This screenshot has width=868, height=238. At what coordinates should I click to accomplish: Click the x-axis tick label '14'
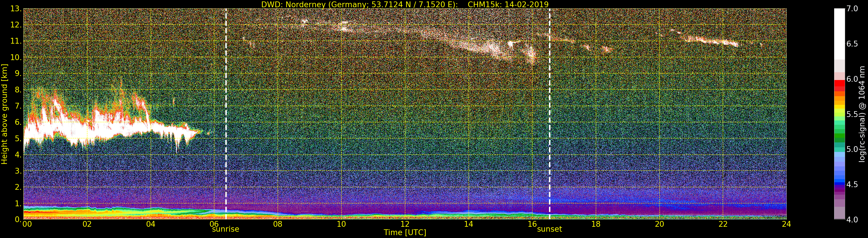[468, 224]
